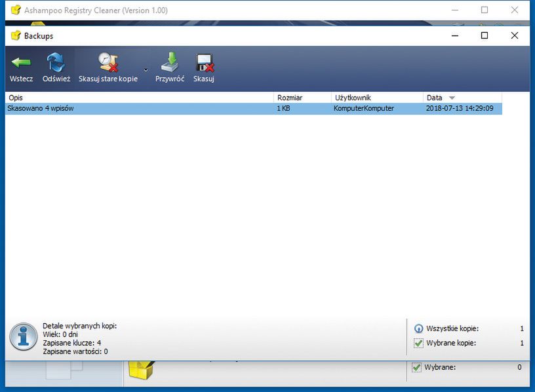Open the dropdown arrow beside Skasuj stare kopie
Viewport: 535px width, 392px height.
(x=146, y=70)
